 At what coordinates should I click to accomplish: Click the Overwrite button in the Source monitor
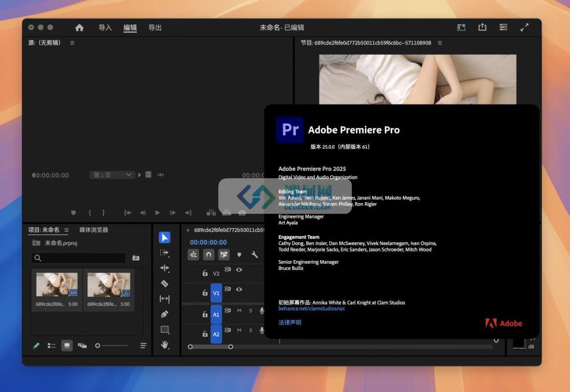(227, 213)
